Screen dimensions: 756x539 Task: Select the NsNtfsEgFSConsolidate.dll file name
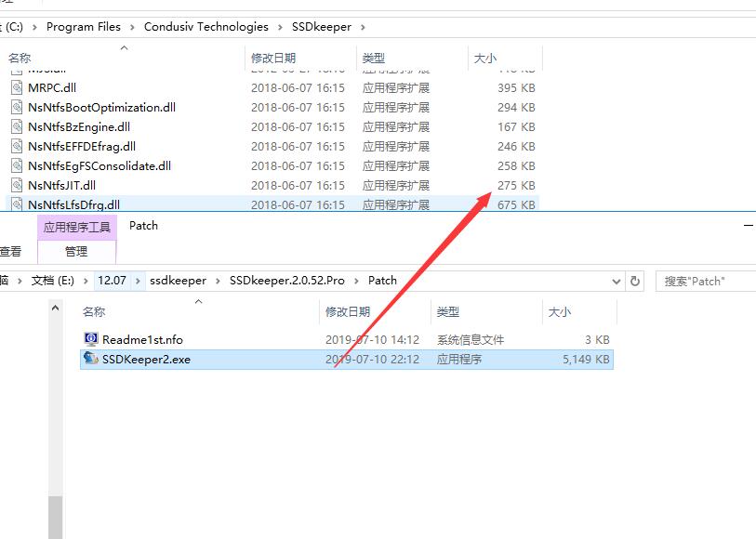(99, 165)
